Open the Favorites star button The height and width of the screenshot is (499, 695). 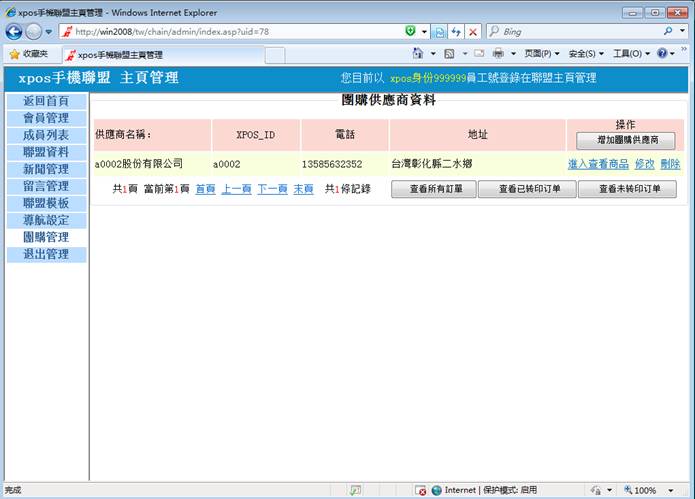click(x=28, y=54)
